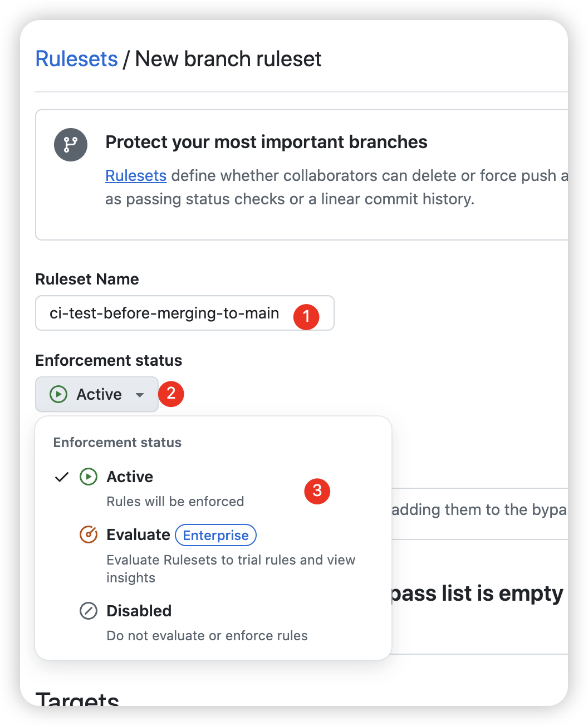The height and width of the screenshot is (726, 588).
Task: Click the orange Evaluate meter icon
Action: 89,534
